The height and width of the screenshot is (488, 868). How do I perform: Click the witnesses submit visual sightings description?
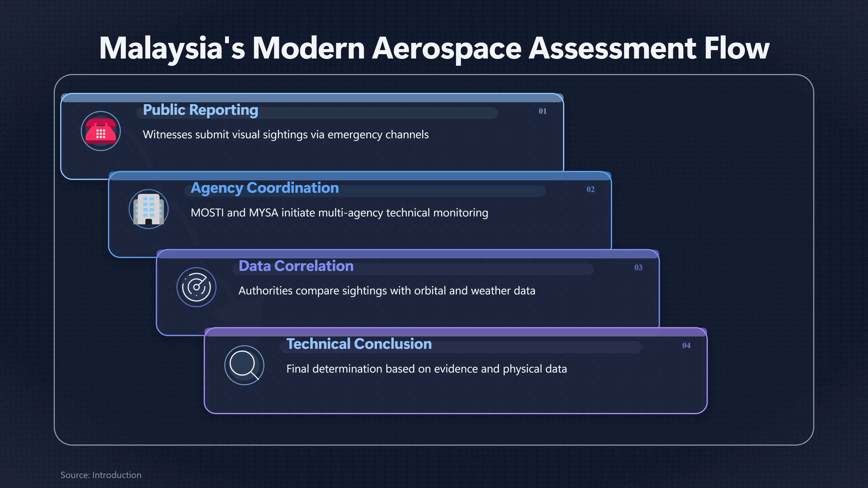point(286,135)
